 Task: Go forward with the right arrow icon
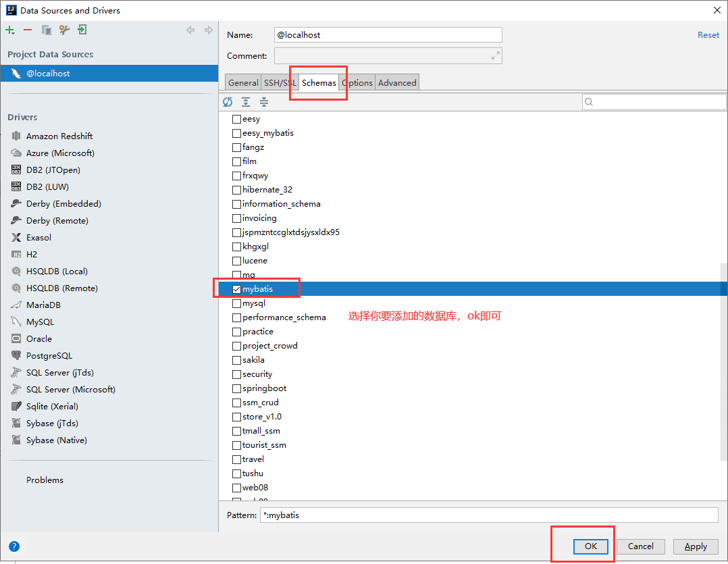pyautogui.click(x=209, y=30)
